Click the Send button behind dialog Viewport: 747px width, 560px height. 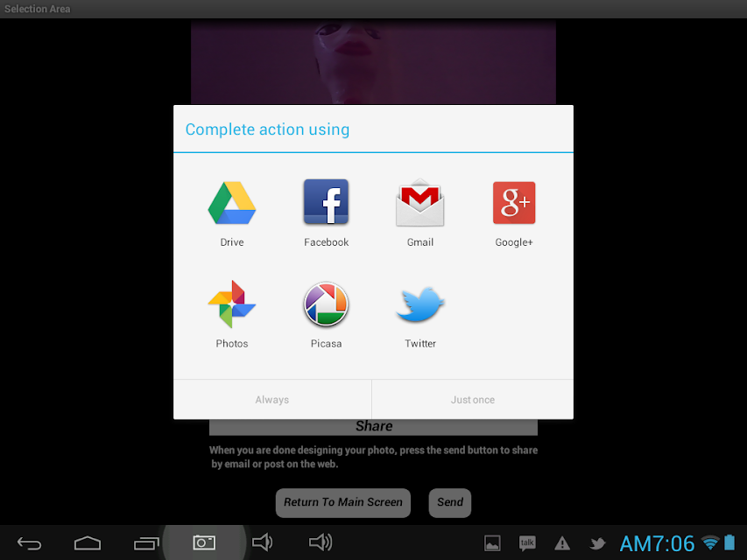click(450, 502)
